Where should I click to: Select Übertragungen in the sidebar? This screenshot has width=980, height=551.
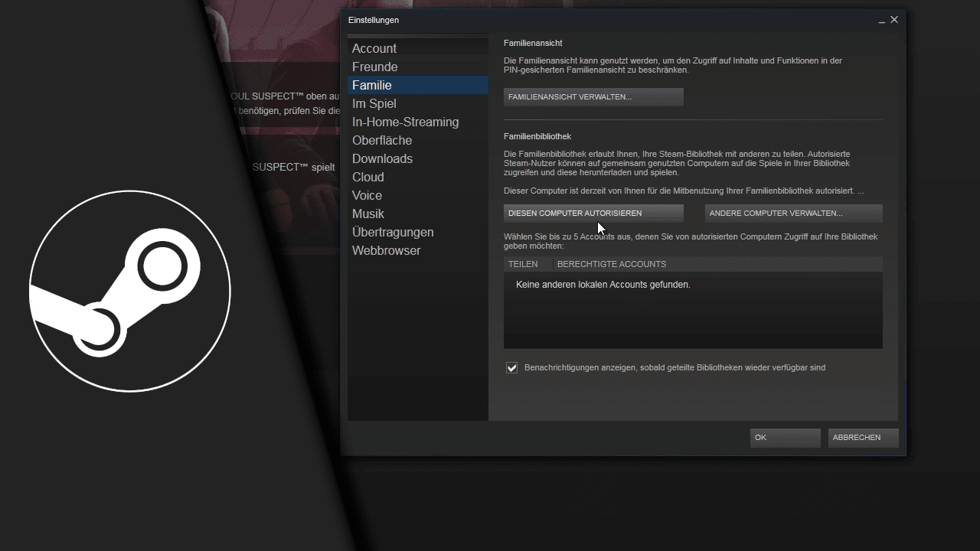coord(393,232)
